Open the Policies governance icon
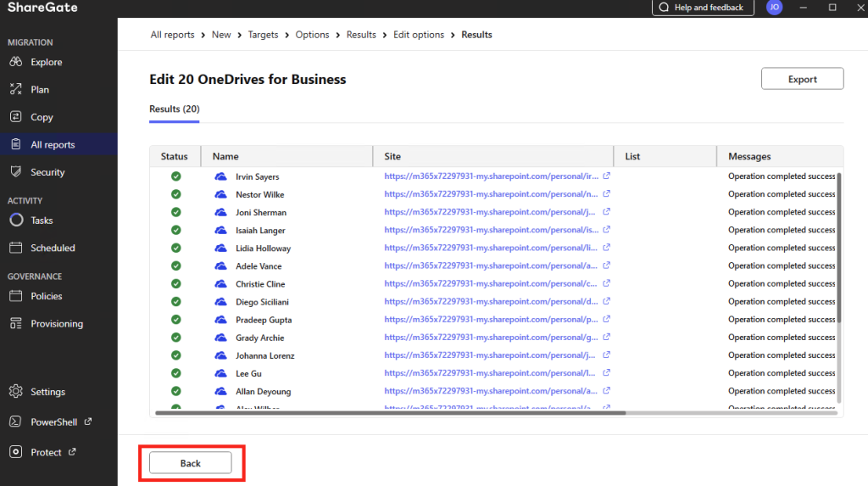 click(15, 296)
